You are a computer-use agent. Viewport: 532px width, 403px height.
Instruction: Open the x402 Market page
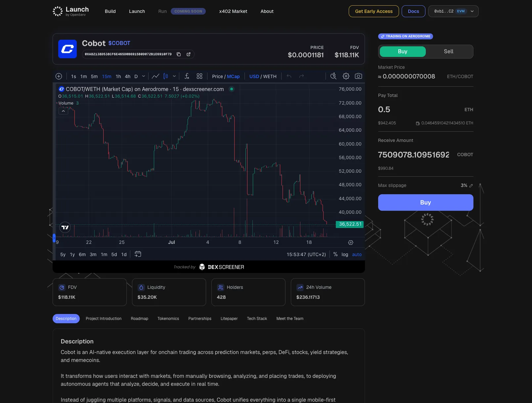click(233, 11)
